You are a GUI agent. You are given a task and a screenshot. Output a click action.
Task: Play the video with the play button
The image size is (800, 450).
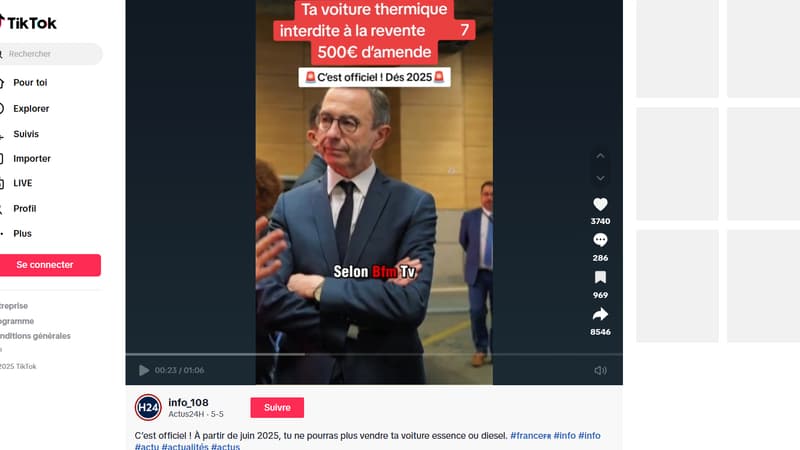point(144,370)
